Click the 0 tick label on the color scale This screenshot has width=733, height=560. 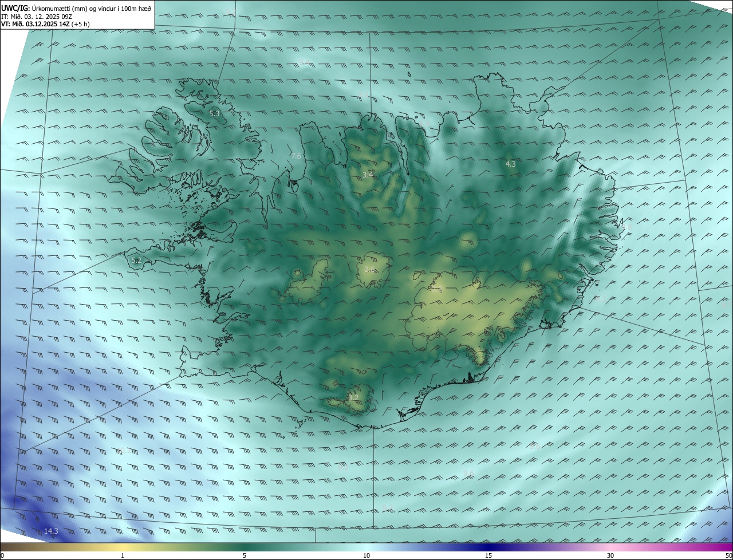point(2,555)
